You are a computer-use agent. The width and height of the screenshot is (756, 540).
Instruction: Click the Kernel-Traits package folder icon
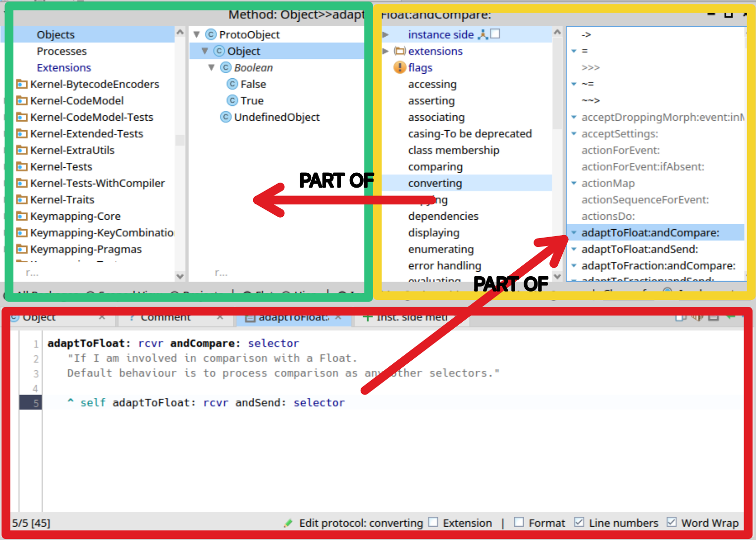22,200
